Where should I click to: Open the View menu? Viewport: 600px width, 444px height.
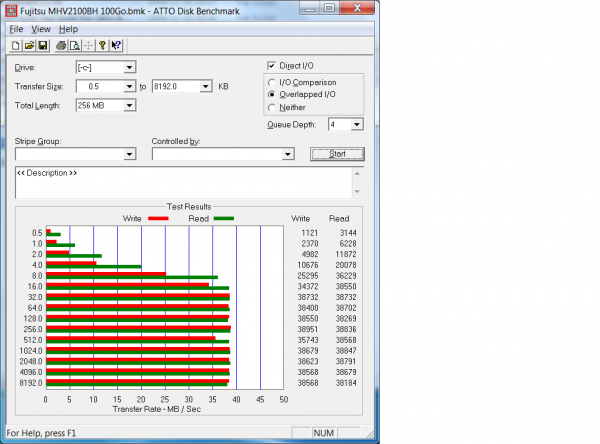point(41,29)
